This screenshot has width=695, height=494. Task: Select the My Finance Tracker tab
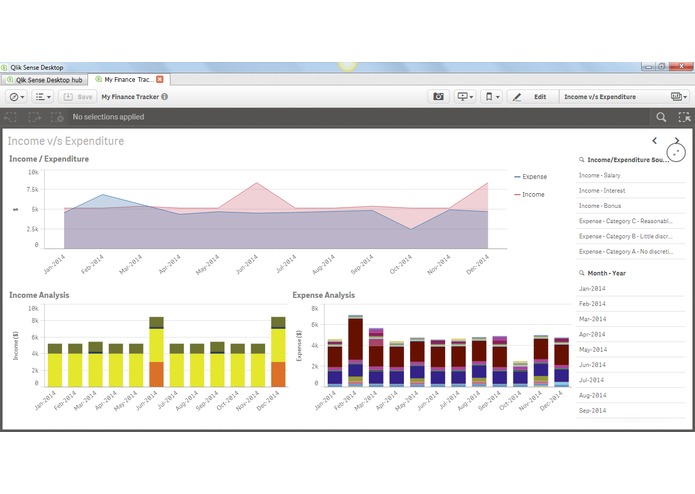(x=129, y=79)
